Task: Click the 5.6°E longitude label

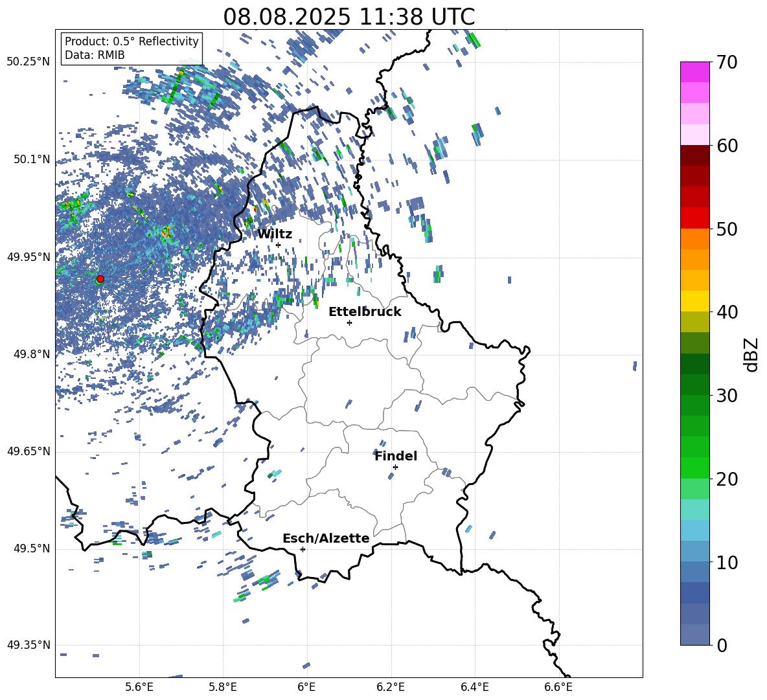Action: pyautogui.click(x=139, y=687)
